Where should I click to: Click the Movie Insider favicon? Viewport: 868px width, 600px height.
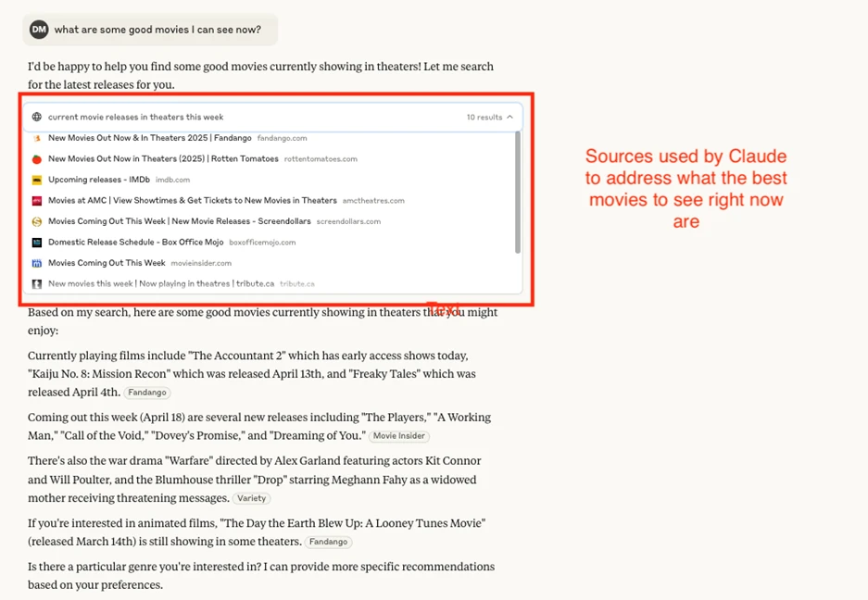[x=36, y=264]
